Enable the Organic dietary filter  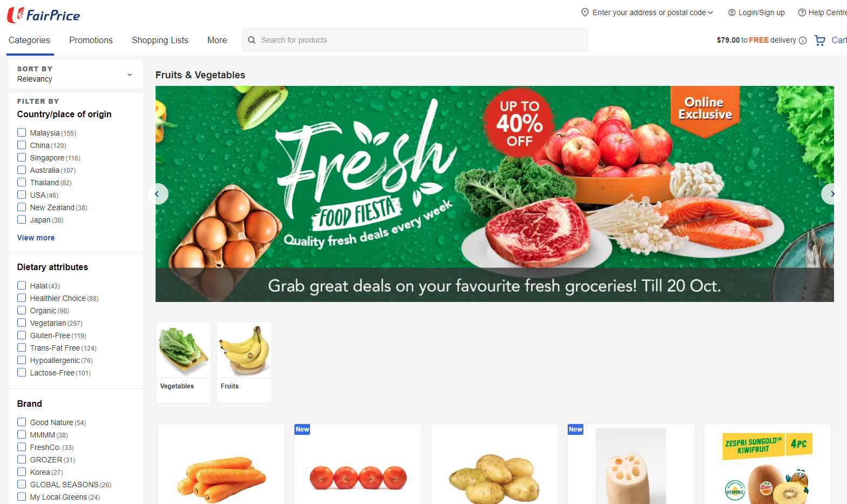(x=22, y=310)
